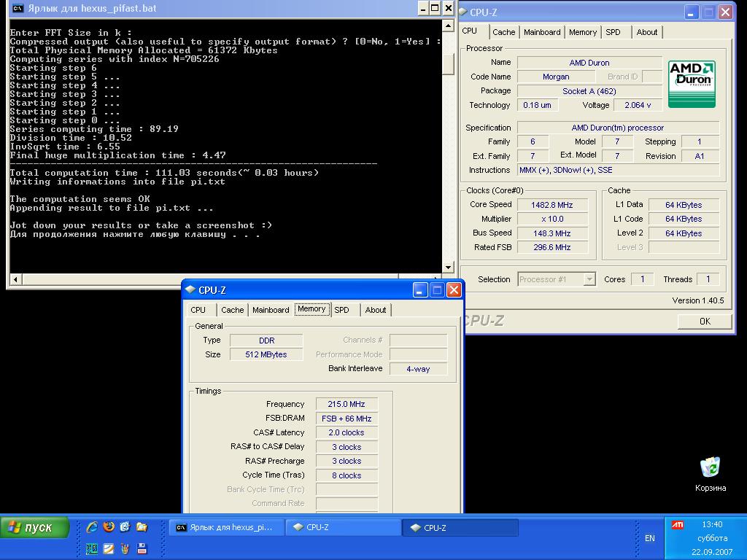Click the Level 2 cache value 64 KBytes
The width and height of the screenshot is (747, 560).
click(684, 233)
